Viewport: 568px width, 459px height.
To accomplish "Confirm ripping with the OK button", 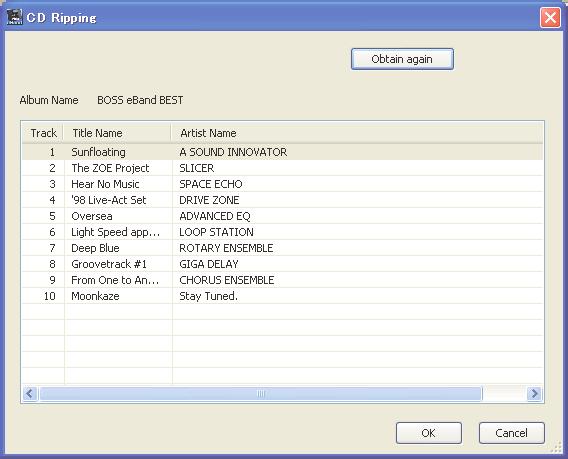I will point(429,433).
